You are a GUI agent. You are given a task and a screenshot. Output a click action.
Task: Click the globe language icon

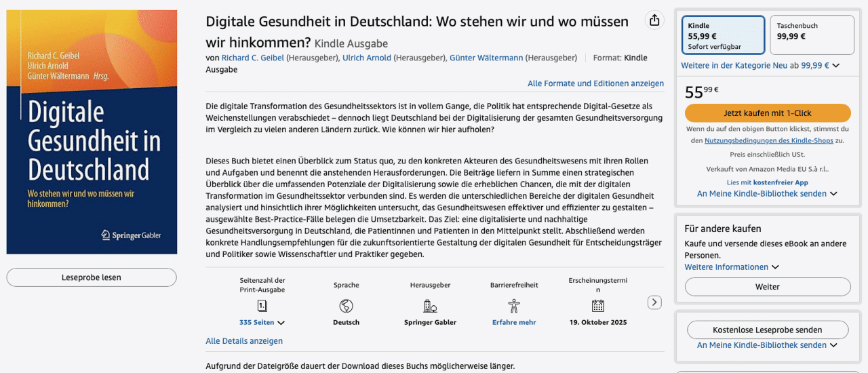pos(346,306)
